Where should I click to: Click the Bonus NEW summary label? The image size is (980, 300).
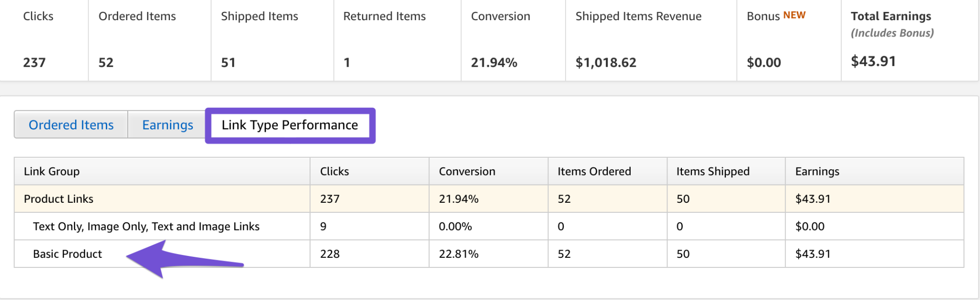click(776, 16)
